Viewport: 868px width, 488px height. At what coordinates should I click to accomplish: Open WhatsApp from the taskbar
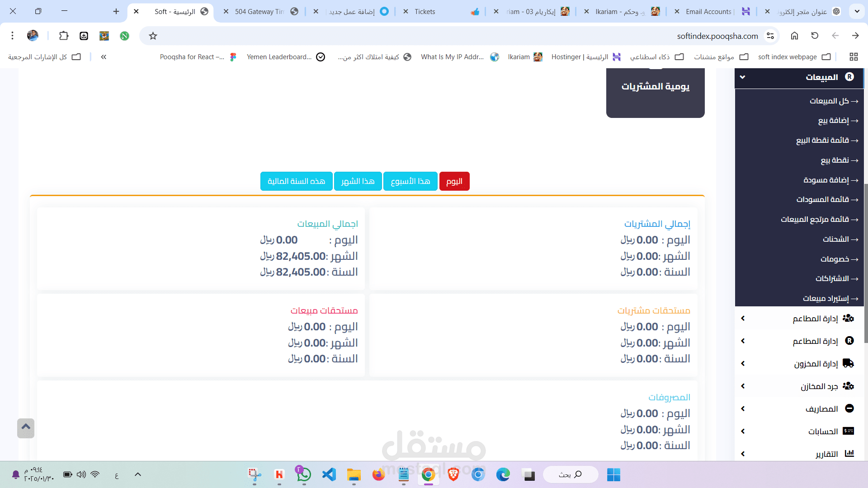click(x=303, y=474)
